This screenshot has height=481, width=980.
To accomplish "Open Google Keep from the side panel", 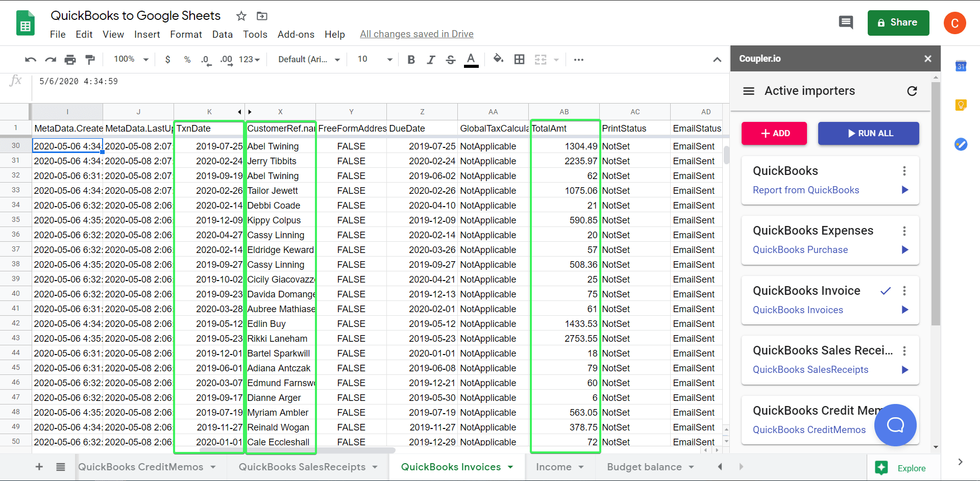I will [x=961, y=105].
